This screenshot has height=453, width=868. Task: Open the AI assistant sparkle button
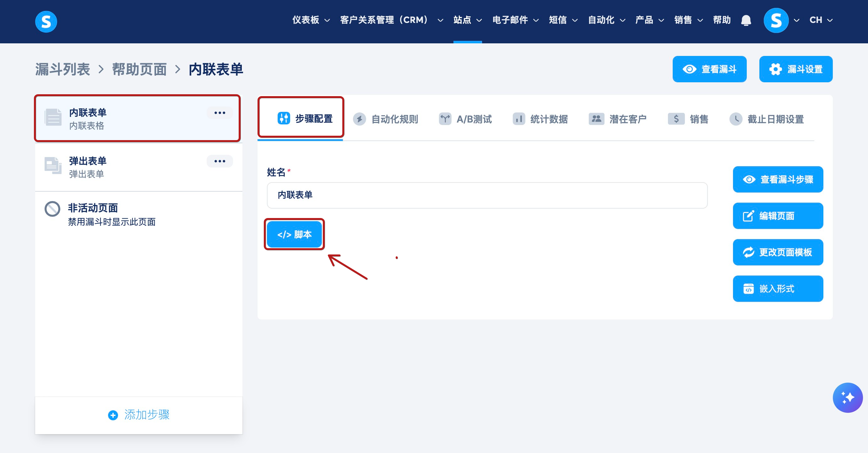(x=848, y=397)
